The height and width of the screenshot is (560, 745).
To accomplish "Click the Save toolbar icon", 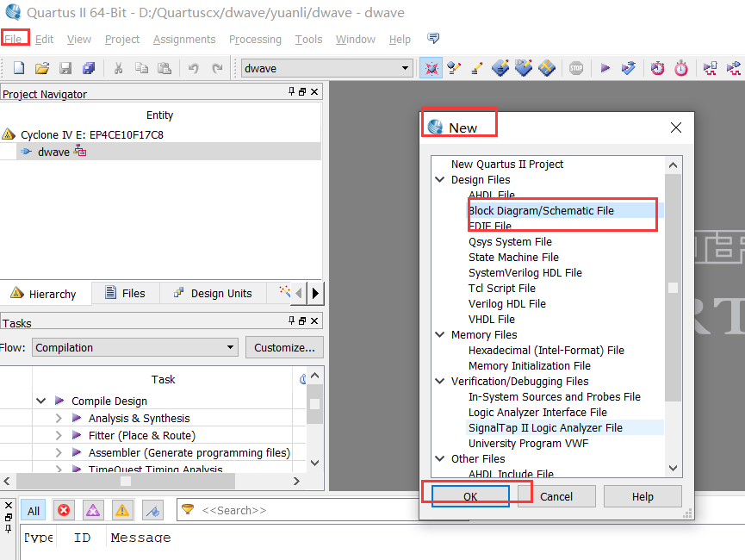I will [65, 68].
